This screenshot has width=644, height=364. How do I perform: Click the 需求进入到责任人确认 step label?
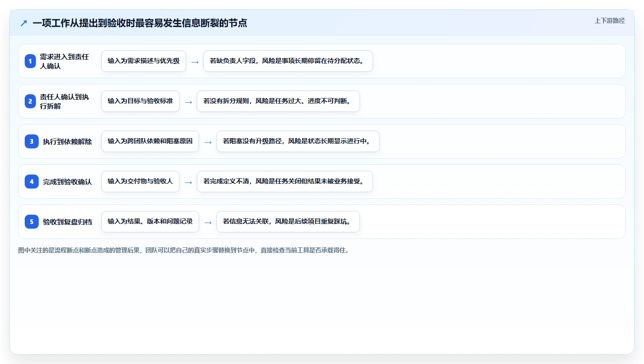tap(64, 61)
